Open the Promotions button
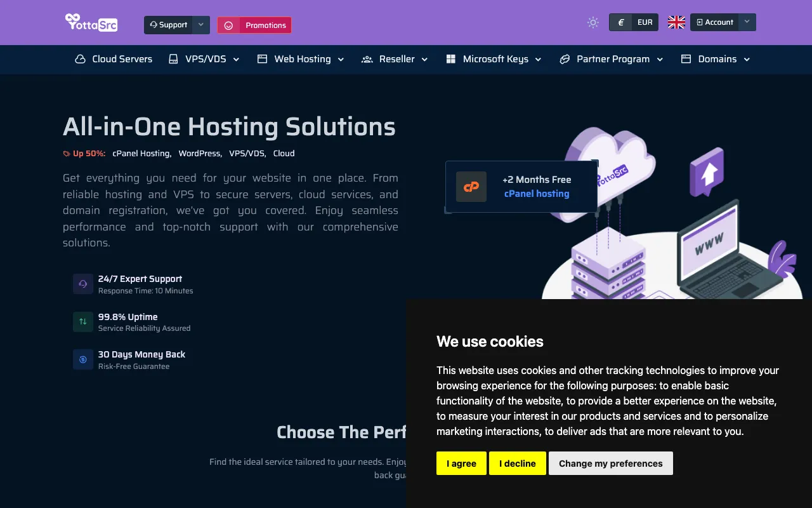 254,25
